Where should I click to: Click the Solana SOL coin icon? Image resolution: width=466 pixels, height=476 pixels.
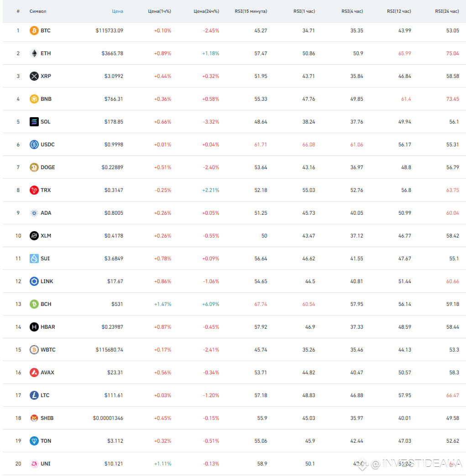click(x=34, y=122)
